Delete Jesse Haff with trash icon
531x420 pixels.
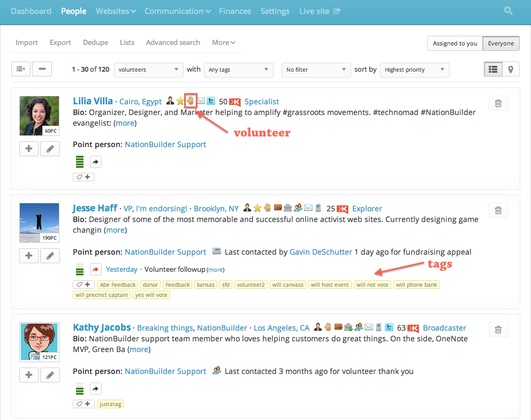[x=498, y=210]
